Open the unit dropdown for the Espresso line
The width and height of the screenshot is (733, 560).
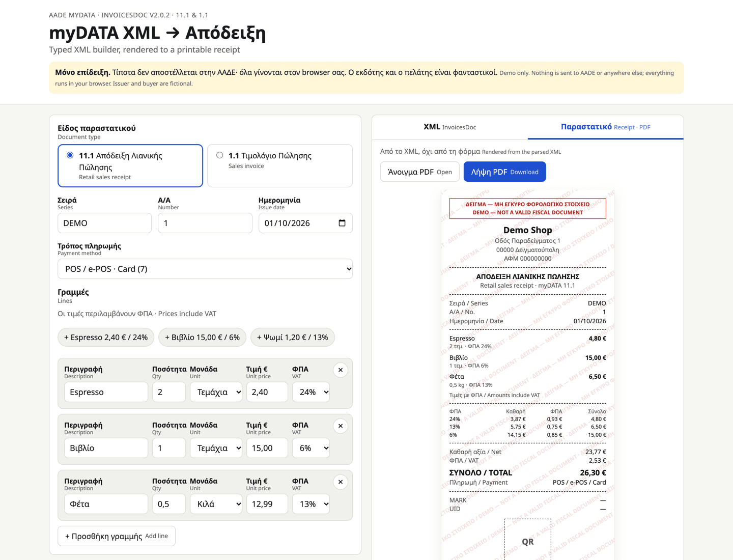[x=216, y=392]
